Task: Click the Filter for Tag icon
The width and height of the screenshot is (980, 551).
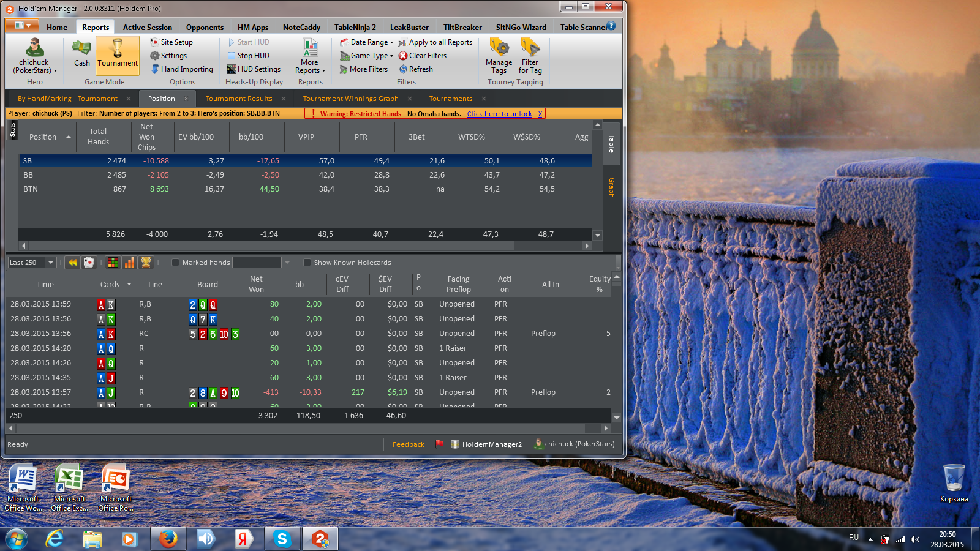Action: [x=530, y=48]
